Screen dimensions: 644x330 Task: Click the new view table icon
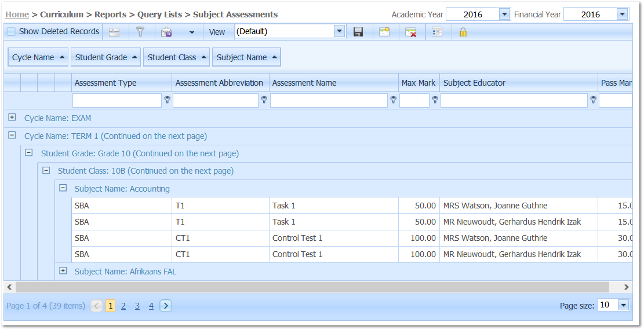pyautogui.click(x=384, y=32)
